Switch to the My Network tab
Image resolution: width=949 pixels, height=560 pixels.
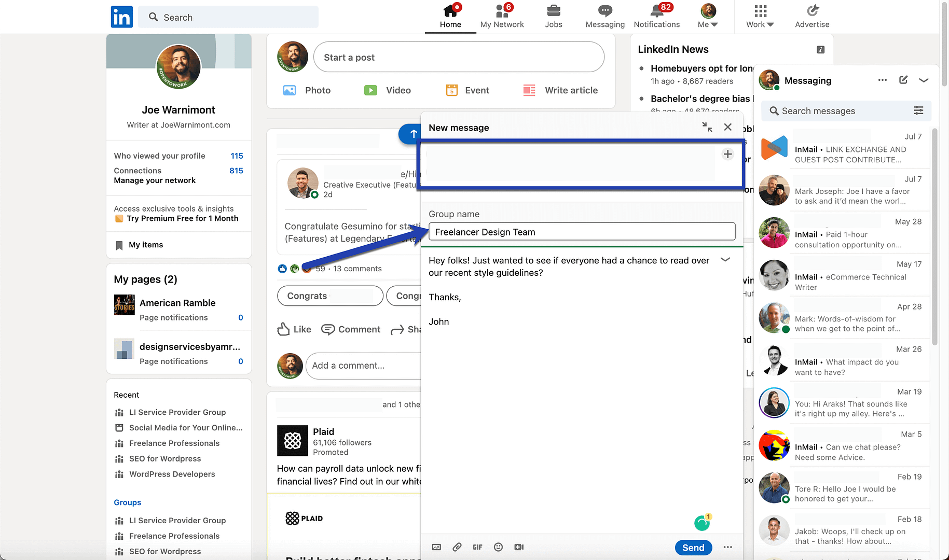click(x=502, y=16)
